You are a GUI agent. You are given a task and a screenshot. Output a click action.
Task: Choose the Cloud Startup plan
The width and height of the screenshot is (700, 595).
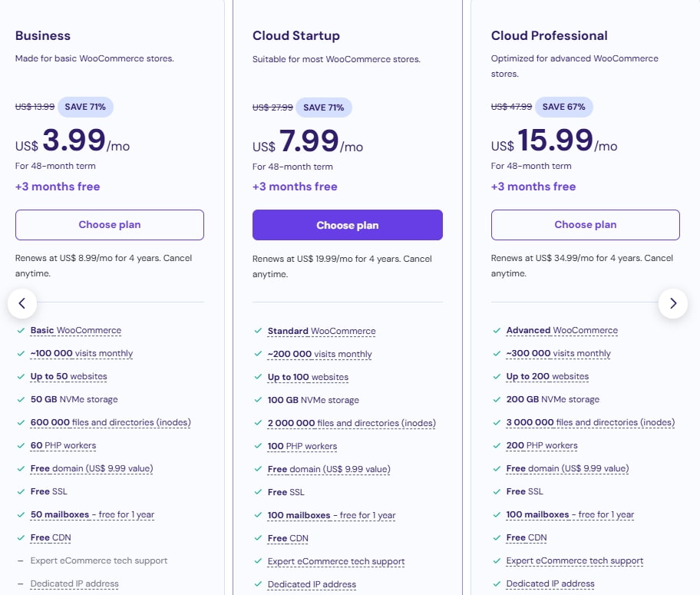(347, 225)
